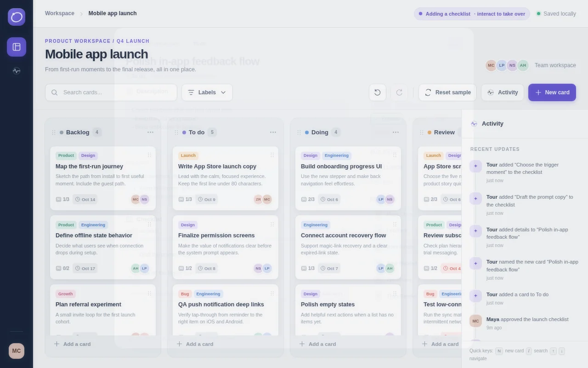
Task: Click the Launch label on Write App Store launch copy
Action: (x=188, y=155)
